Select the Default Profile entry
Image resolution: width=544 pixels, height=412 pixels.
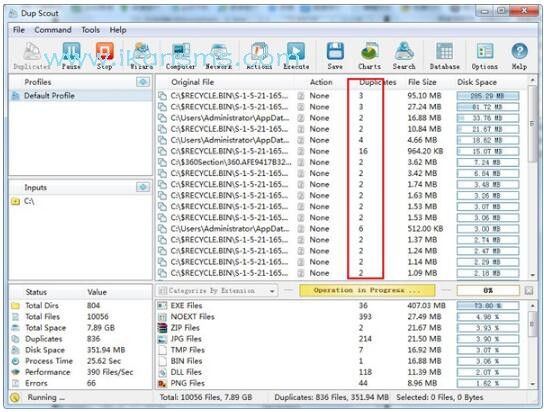[80, 96]
